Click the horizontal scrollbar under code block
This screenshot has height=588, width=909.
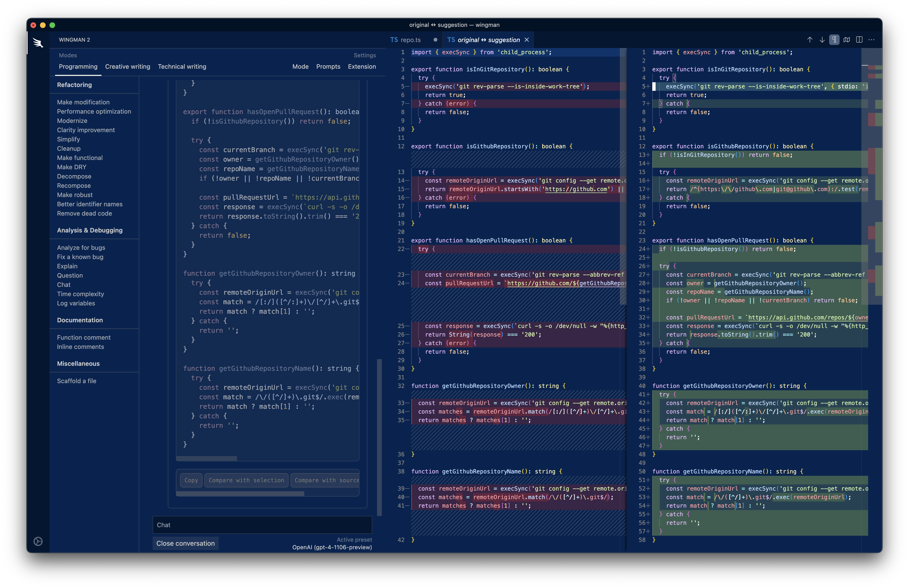pos(207,458)
